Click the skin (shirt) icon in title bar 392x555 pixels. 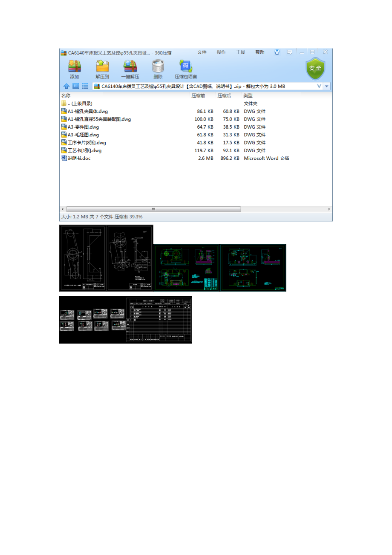click(277, 52)
